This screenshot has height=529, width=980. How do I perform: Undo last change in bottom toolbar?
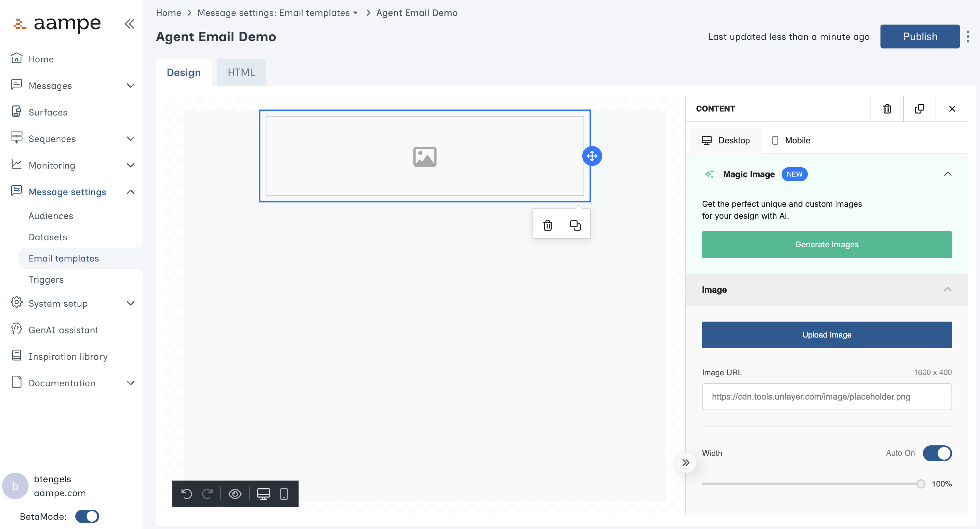coord(186,494)
